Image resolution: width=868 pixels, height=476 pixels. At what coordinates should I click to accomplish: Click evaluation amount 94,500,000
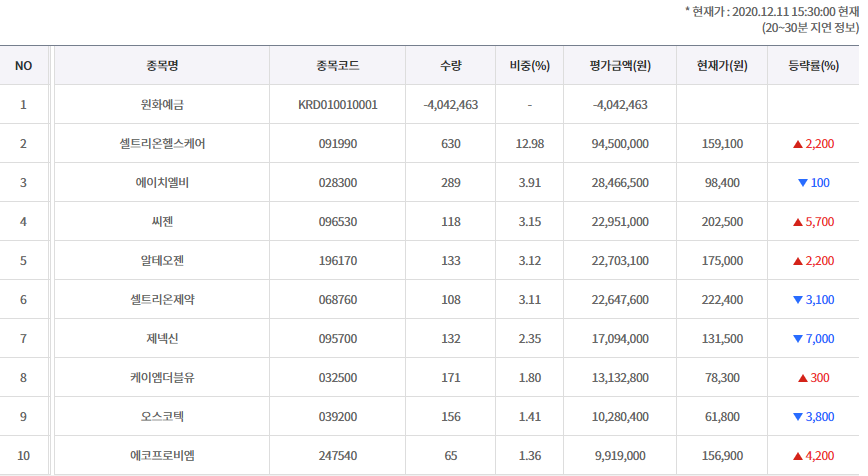tap(620, 144)
